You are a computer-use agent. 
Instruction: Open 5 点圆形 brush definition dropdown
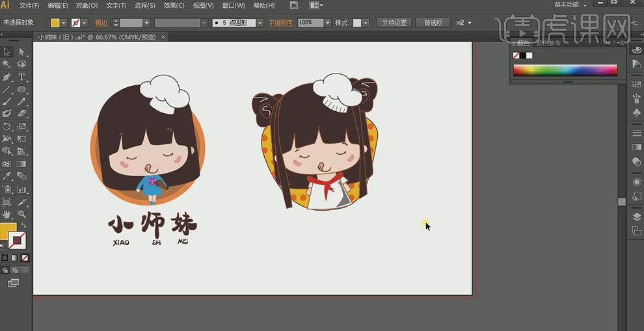coord(260,23)
